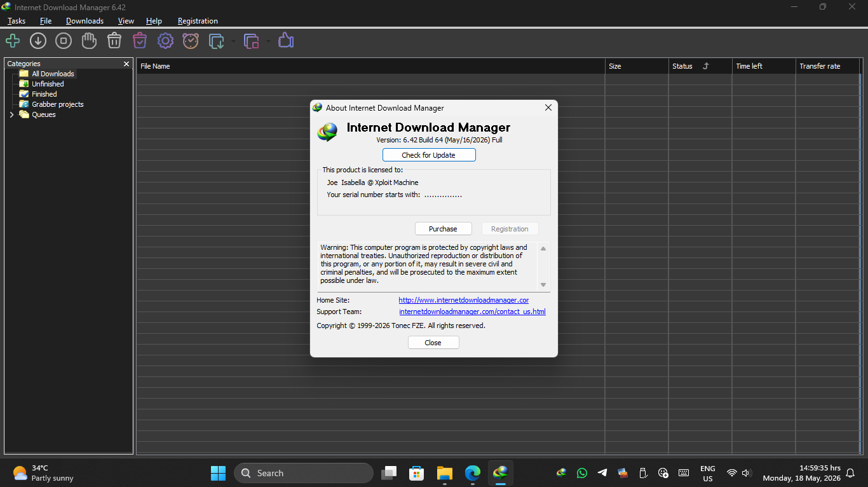Click the Check for Update button
Viewport: 868px width, 487px height.
[x=429, y=155]
